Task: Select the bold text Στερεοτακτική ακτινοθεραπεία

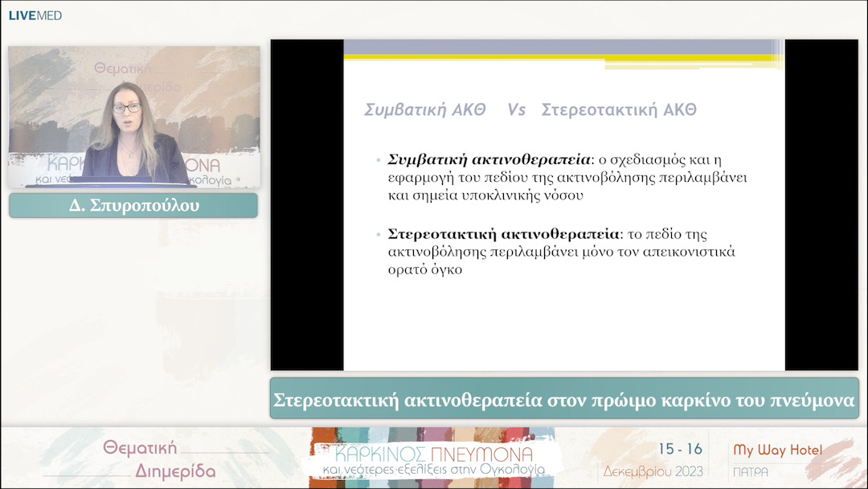Action: point(504,235)
